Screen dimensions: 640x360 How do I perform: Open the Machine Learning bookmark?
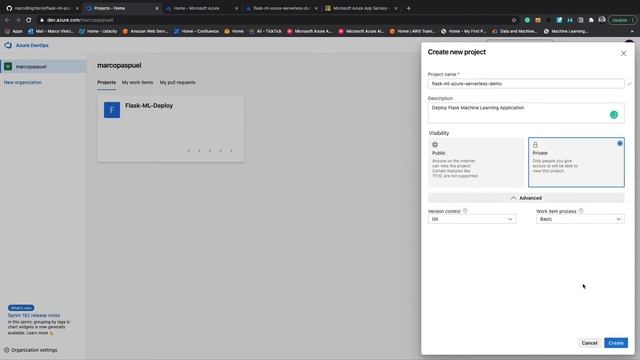[x=566, y=31]
